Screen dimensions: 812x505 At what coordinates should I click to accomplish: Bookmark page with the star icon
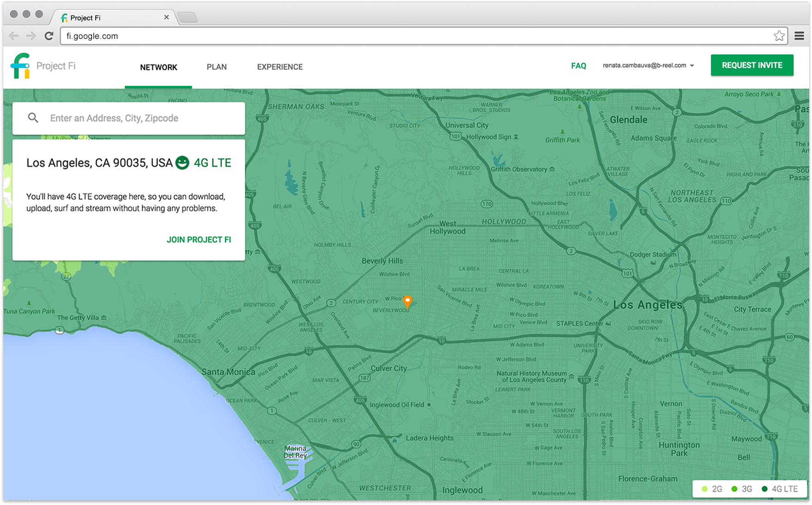[779, 36]
